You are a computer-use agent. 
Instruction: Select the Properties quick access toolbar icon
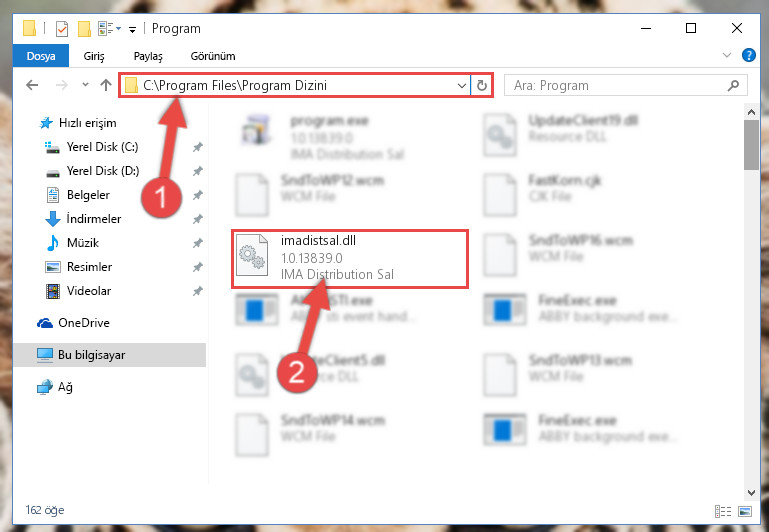click(62, 29)
